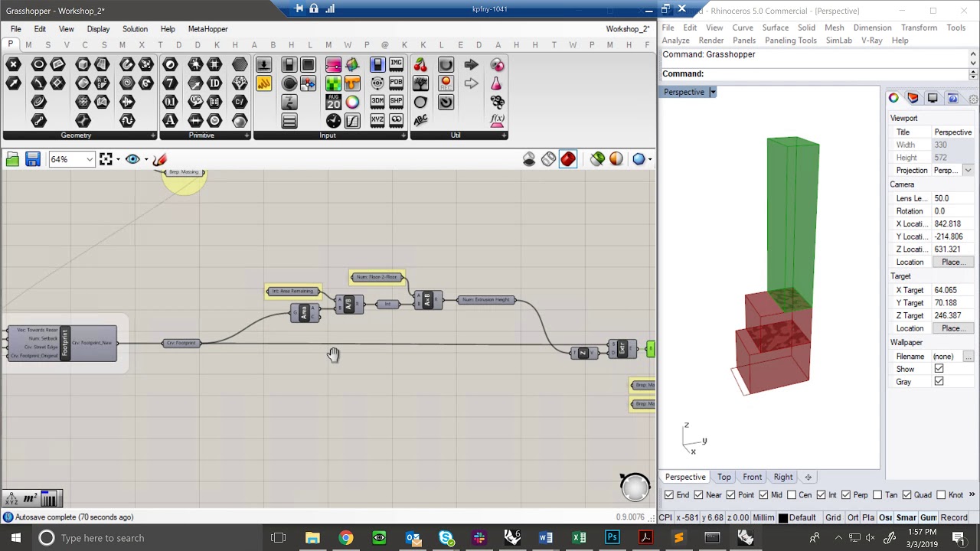Open the preview eye dropdown arrow
The width and height of the screenshot is (980, 551).
[145, 159]
